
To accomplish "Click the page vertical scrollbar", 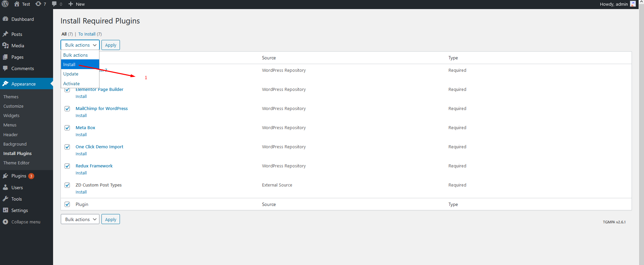I will pyautogui.click(x=641, y=132).
